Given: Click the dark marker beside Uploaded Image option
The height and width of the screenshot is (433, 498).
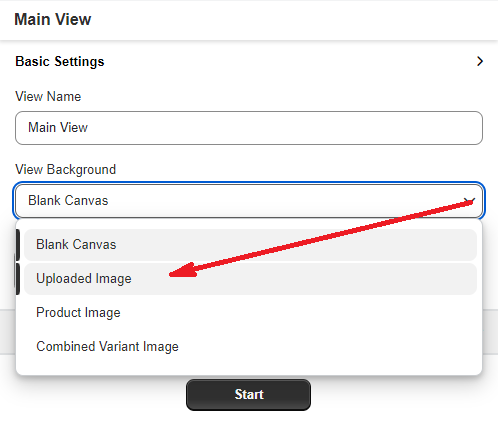Looking at the screenshot, I should click(18, 279).
